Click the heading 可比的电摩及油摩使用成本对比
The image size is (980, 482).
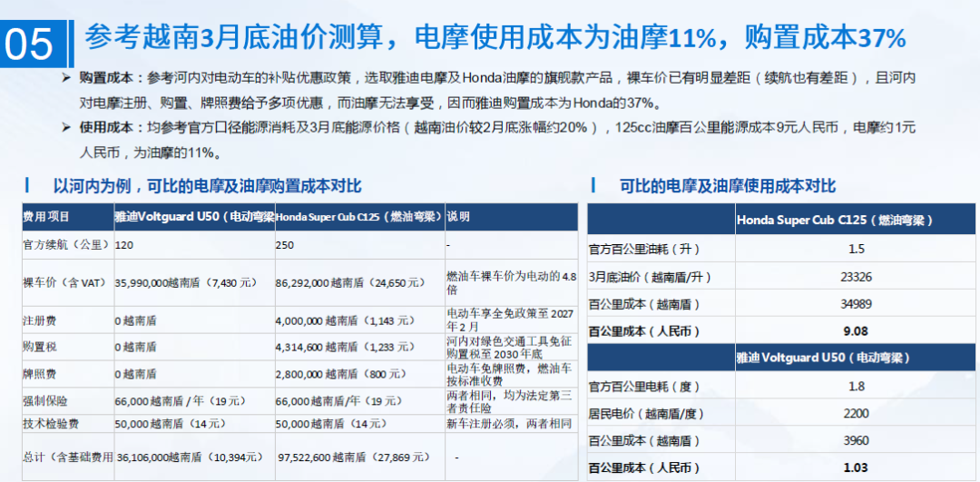click(728, 186)
